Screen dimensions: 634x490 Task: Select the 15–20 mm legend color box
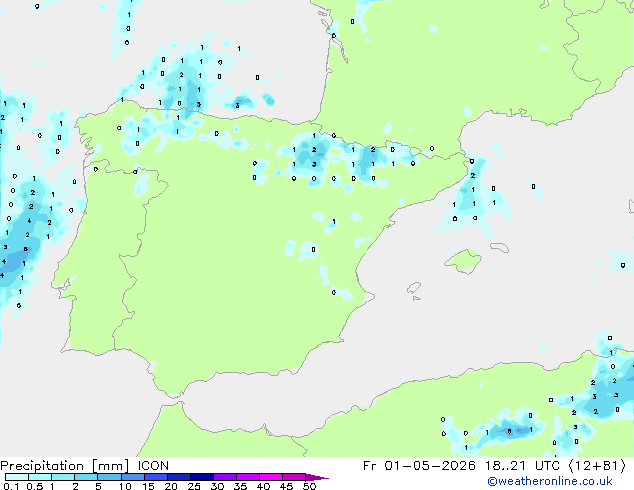(x=156, y=477)
